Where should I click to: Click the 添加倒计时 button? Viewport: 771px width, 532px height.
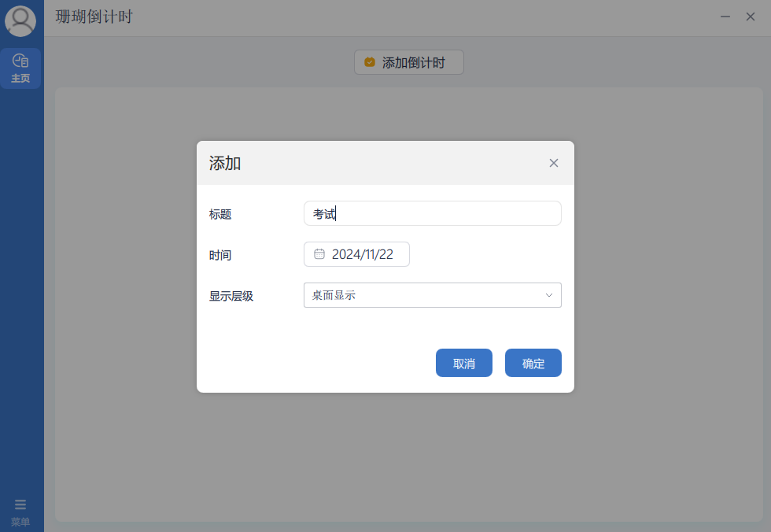click(x=408, y=62)
